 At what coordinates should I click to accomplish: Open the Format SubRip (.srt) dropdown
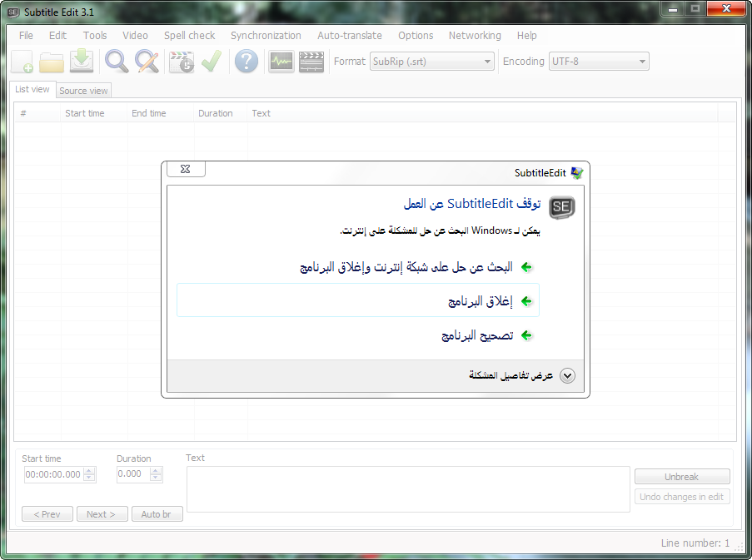(431, 62)
